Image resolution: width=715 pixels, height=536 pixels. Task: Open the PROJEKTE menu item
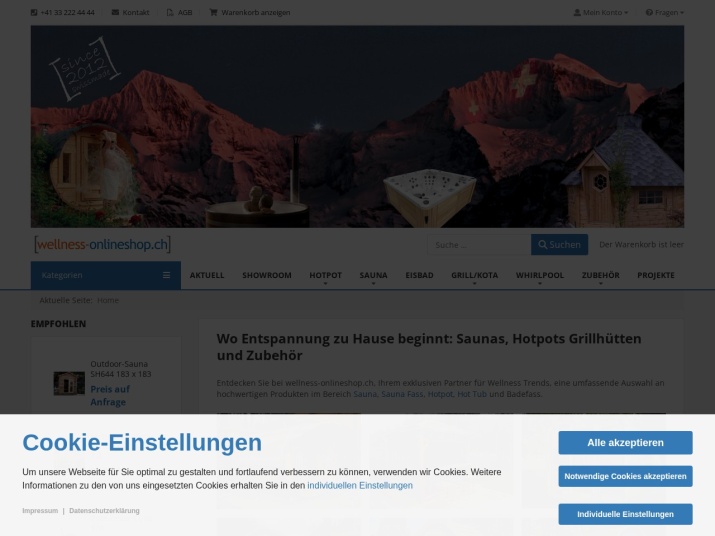[x=656, y=276]
